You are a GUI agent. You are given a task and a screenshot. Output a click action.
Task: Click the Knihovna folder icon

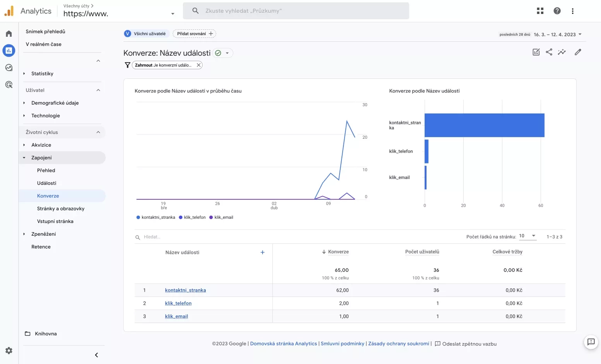pos(27,333)
